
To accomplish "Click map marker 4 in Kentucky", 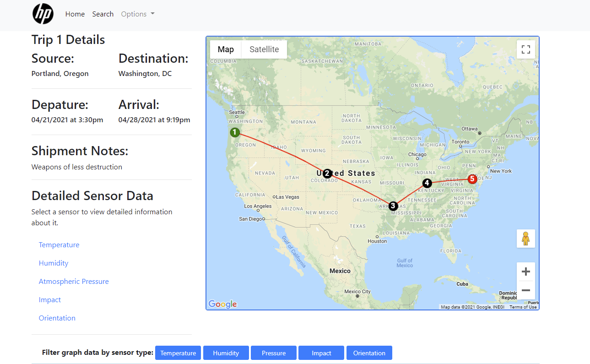I will (427, 183).
